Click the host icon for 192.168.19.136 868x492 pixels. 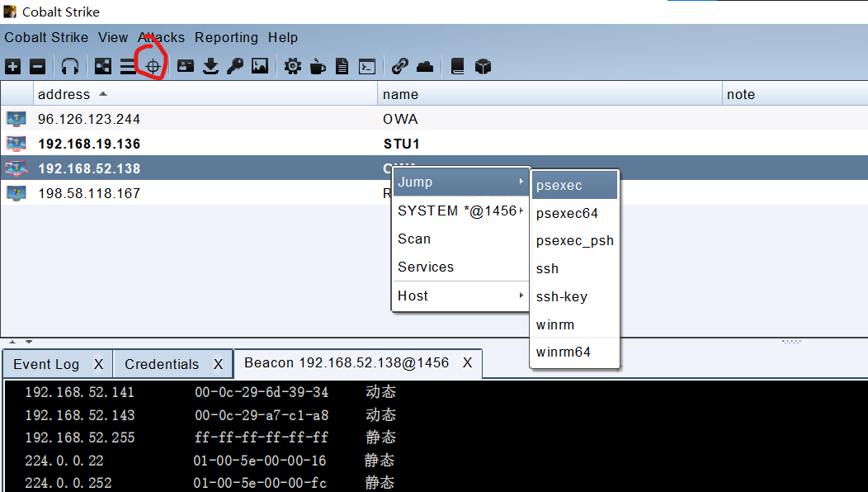click(x=17, y=144)
